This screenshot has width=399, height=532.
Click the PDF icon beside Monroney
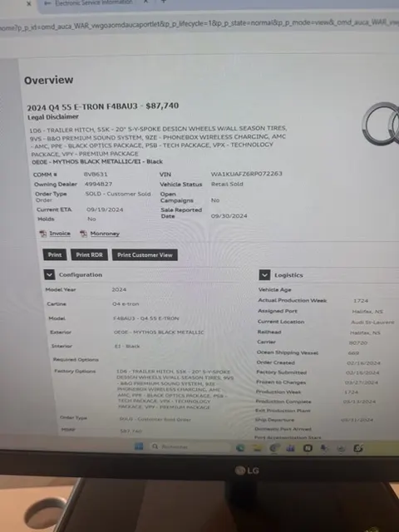pyautogui.click(x=83, y=234)
